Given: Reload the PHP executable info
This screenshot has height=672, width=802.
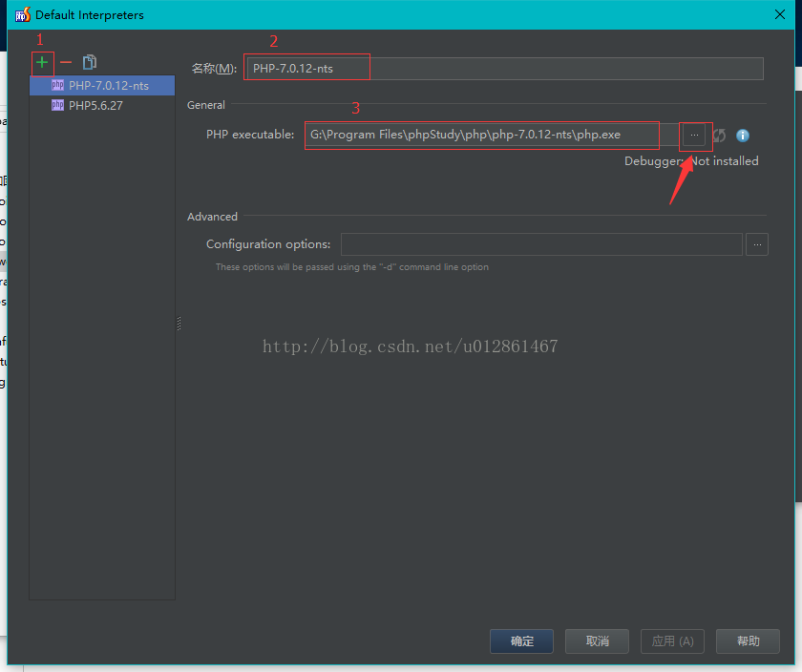Looking at the screenshot, I should pyautogui.click(x=719, y=136).
